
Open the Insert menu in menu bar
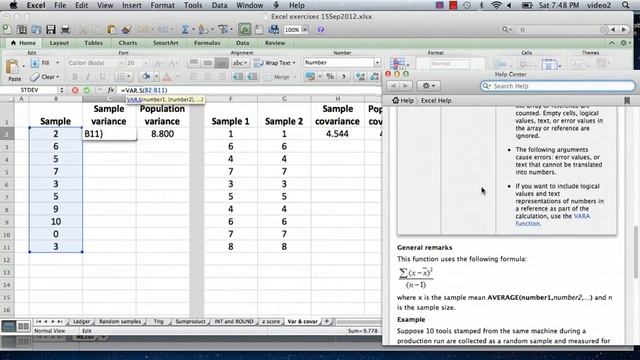pos(132,5)
